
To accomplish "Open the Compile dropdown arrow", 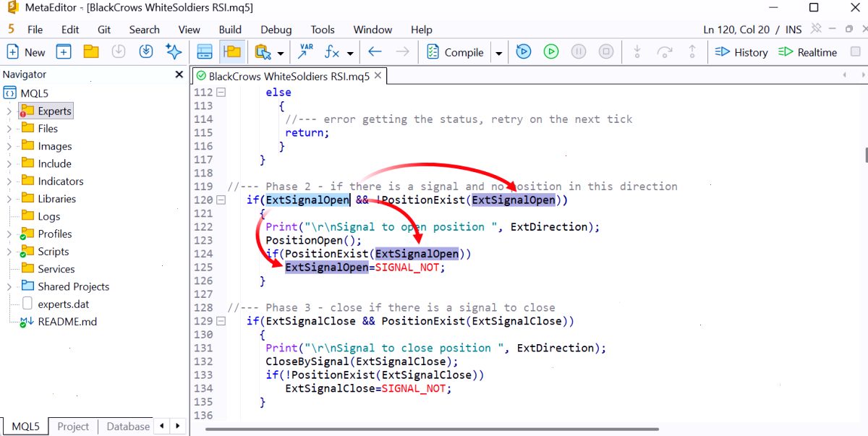I will [498, 53].
